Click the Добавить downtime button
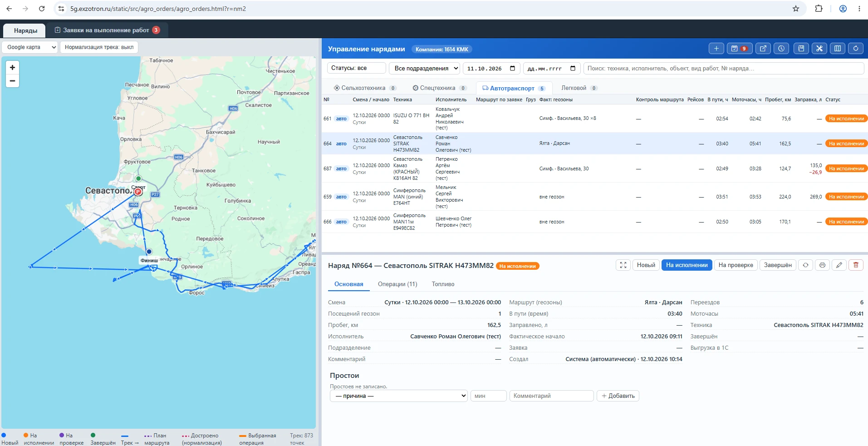This screenshot has width=868, height=446. (618, 396)
